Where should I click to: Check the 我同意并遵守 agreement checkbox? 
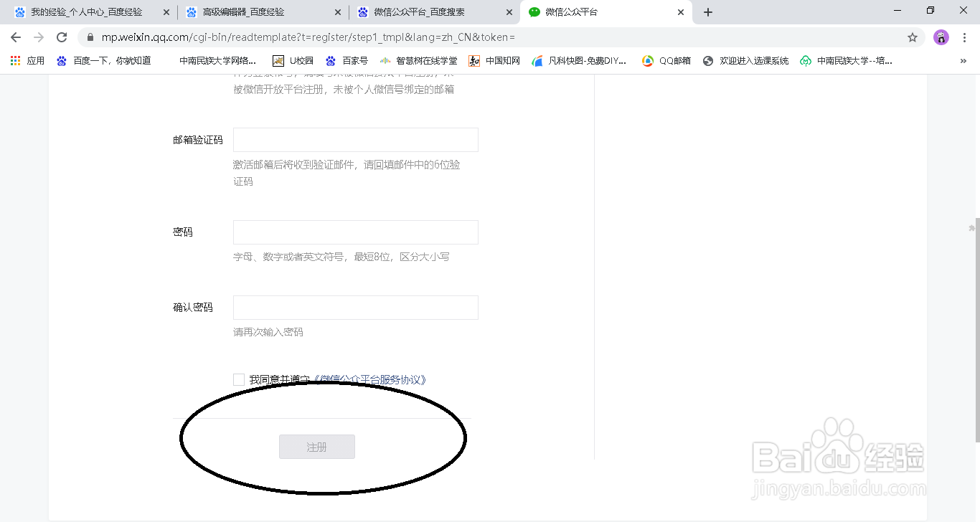point(239,379)
